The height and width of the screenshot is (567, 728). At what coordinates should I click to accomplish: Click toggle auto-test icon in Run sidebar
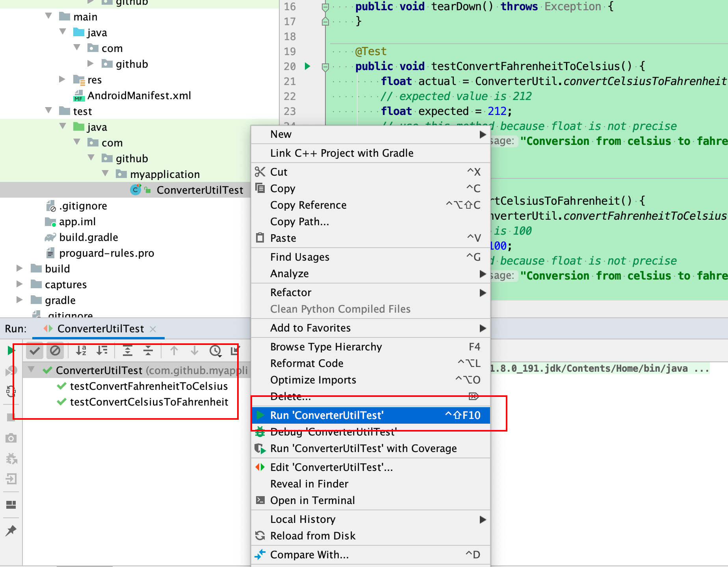tap(11, 391)
